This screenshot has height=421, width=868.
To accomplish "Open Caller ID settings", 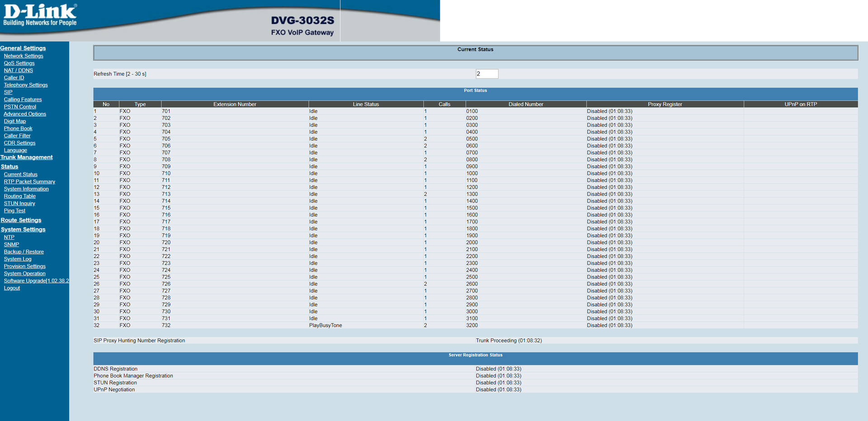I will pos(14,78).
